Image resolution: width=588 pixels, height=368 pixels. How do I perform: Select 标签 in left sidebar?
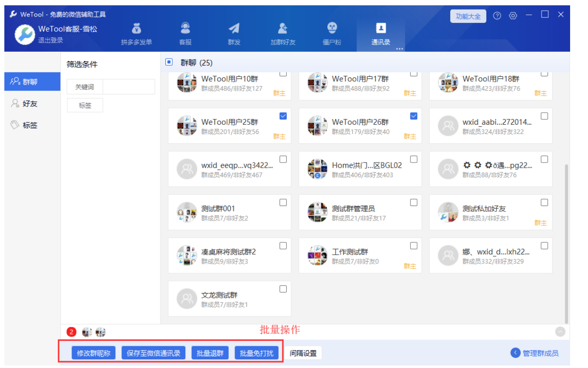click(x=32, y=125)
